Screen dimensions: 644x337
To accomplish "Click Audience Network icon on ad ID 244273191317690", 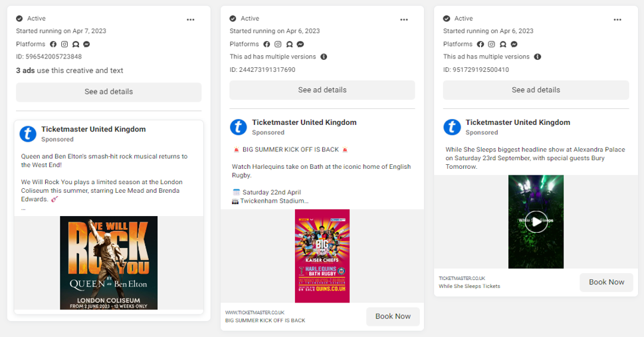I will [289, 44].
